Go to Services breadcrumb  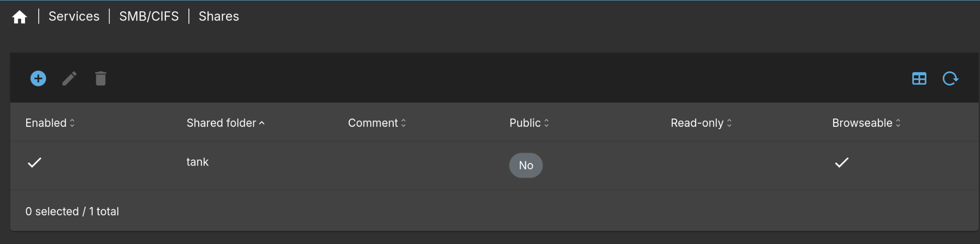(74, 16)
